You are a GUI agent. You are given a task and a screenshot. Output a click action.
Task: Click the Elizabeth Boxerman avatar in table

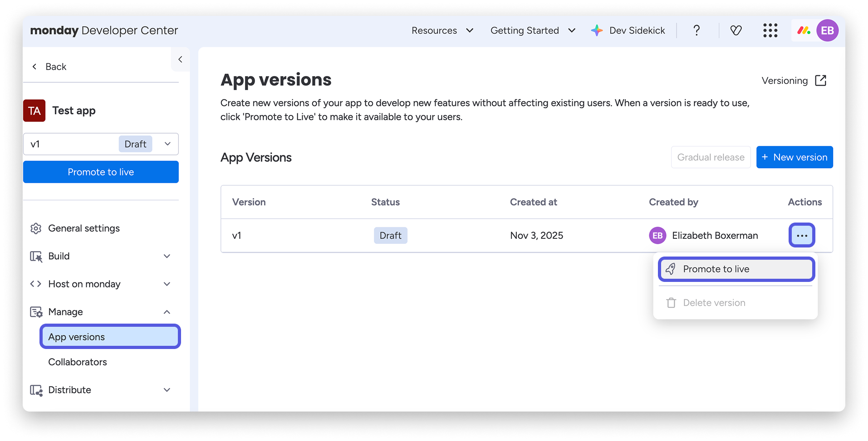click(x=657, y=236)
